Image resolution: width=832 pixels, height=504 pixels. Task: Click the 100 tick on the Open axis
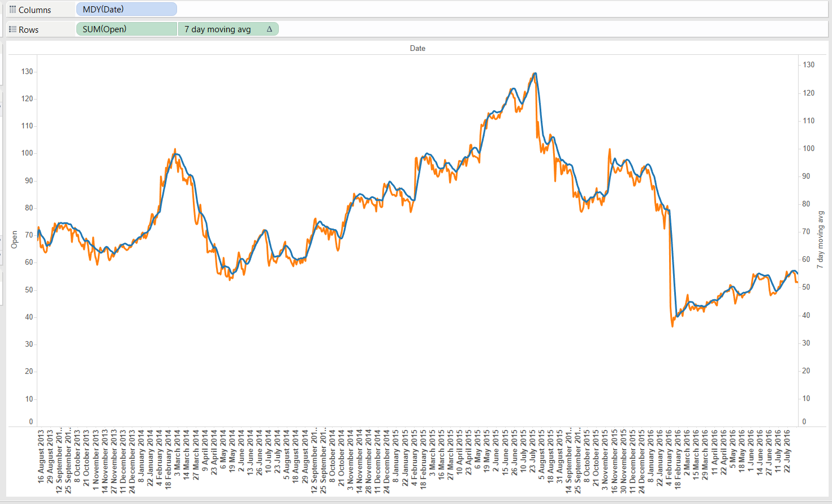(x=27, y=153)
